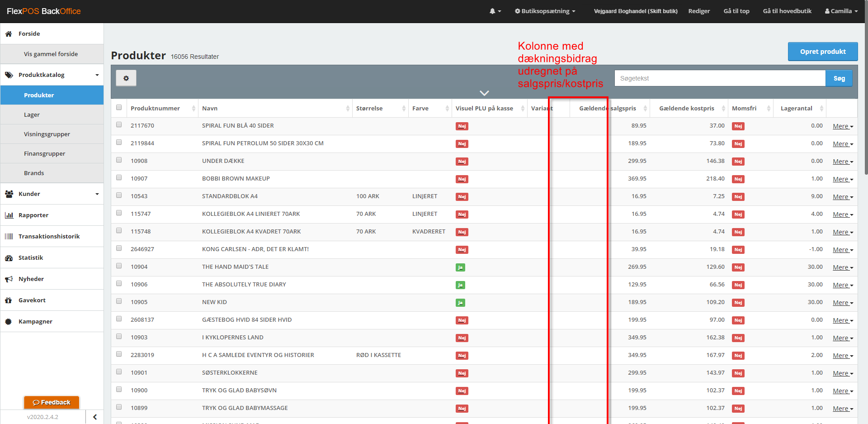Open Mere menu for SPIRAL FUN BLÅ 40 SIDER

[843, 126]
